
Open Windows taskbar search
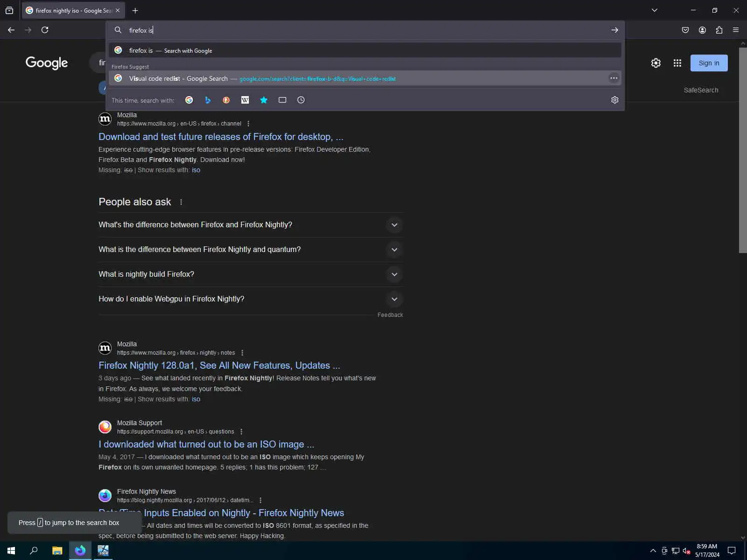(x=34, y=551)
